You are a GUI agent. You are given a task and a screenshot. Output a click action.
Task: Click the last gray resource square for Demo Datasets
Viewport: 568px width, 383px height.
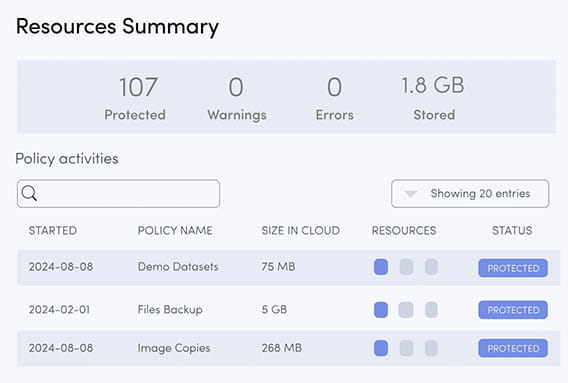pos(431,267)
